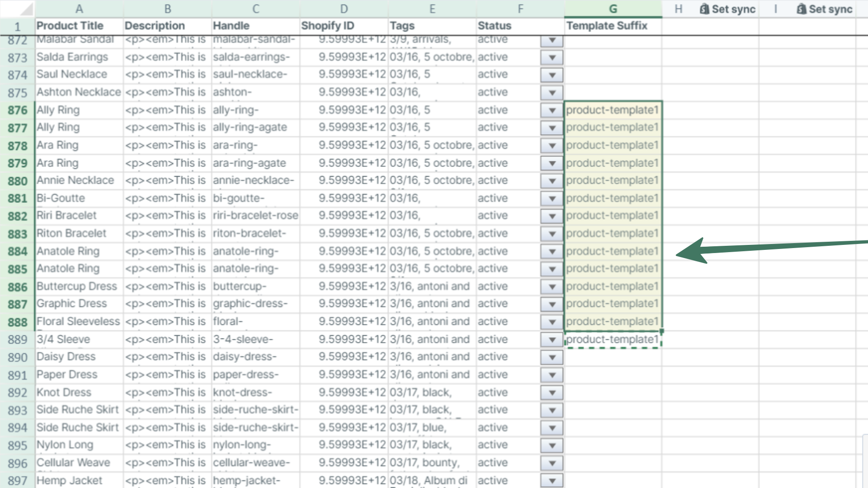Click fill handle below Floral Sleeveless template cell
Viewport: 868px width, 488px height.
[x=661, y=331]
